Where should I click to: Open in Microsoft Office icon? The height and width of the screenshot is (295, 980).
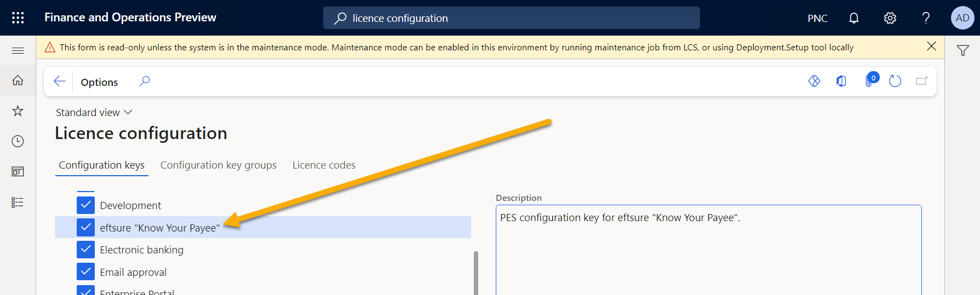(841, 81)
